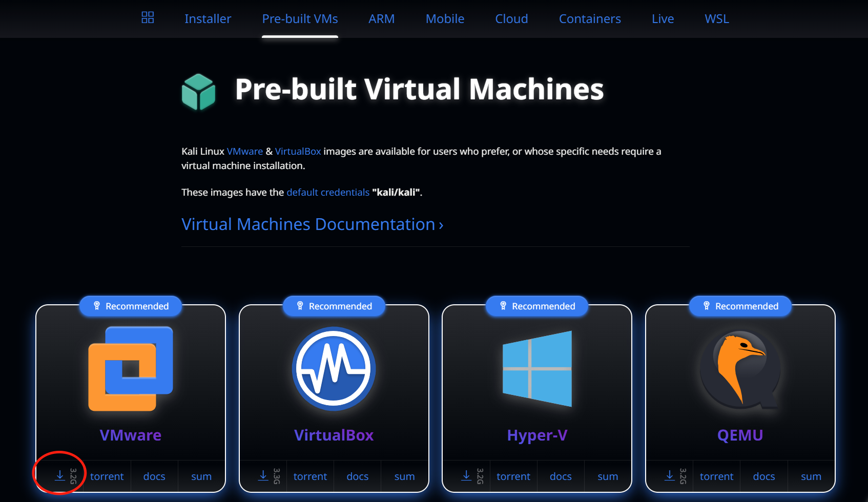The width and height of the screenshot is (868, 502).
Task: Follow the VMware link in the description
Action: (x=245, y=151)
